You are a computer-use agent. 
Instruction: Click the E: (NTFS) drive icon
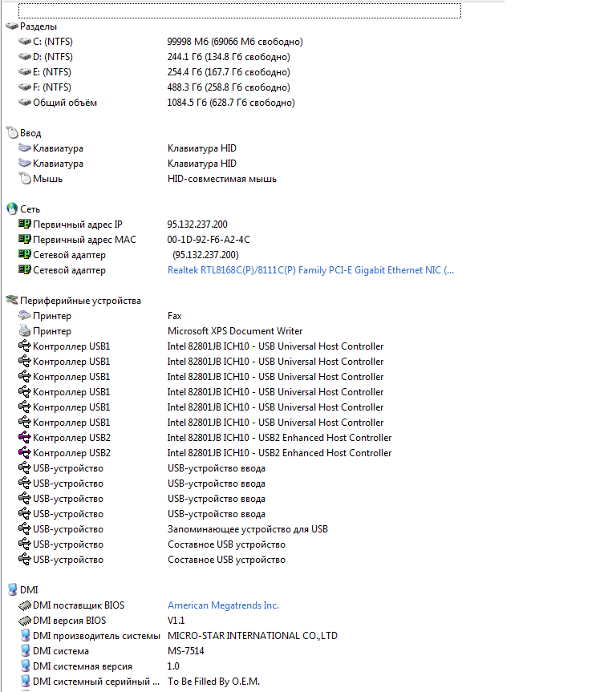(25, 72)
